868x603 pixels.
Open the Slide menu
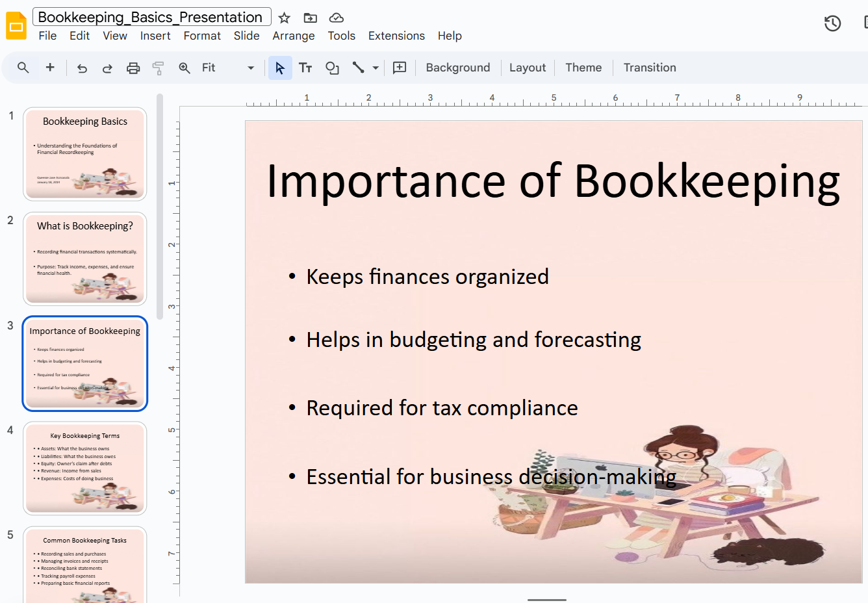[247, 36]
